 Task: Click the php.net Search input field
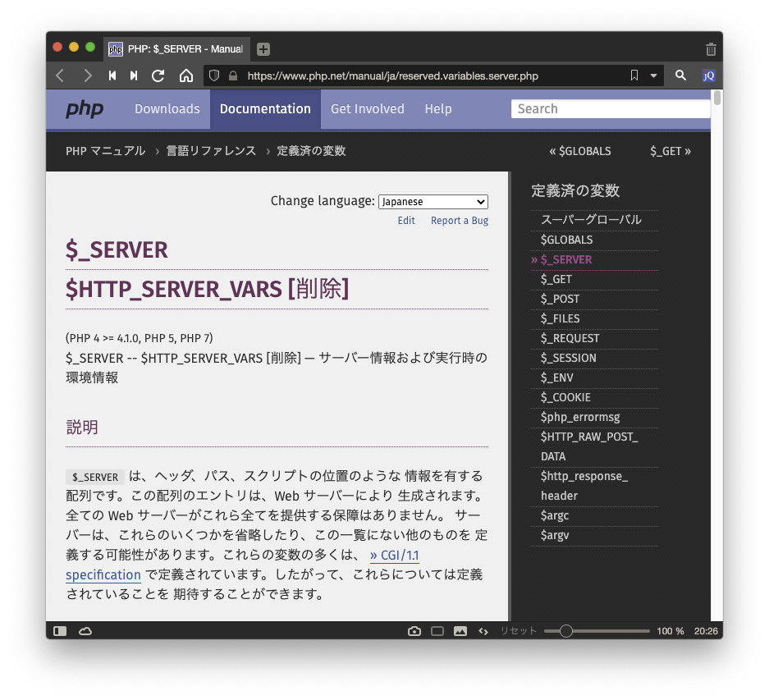click(611, 109)
